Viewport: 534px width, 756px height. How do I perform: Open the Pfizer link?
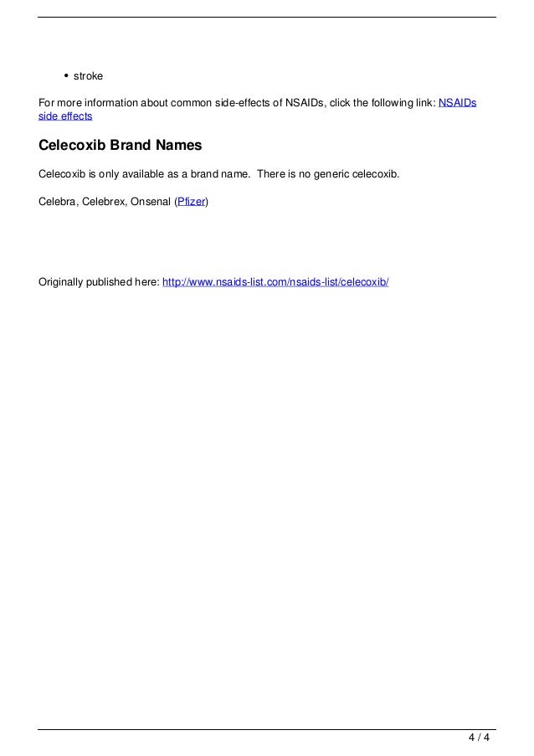coord(192,202)
